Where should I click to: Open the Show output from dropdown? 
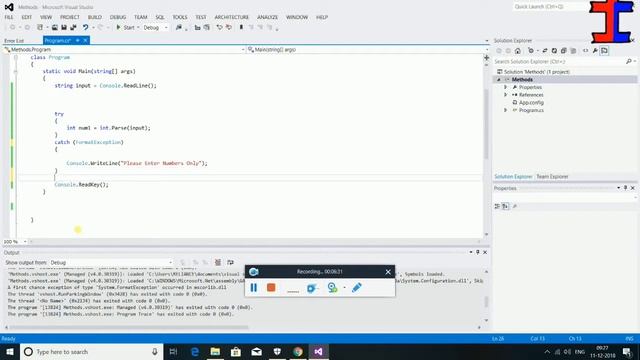click(x=111, y=262)
